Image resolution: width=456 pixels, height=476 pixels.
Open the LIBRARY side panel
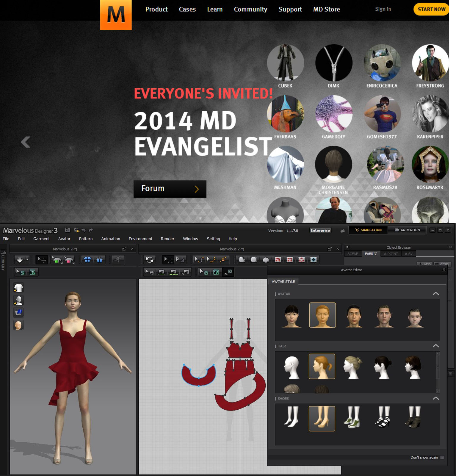(x=3, y=260)
